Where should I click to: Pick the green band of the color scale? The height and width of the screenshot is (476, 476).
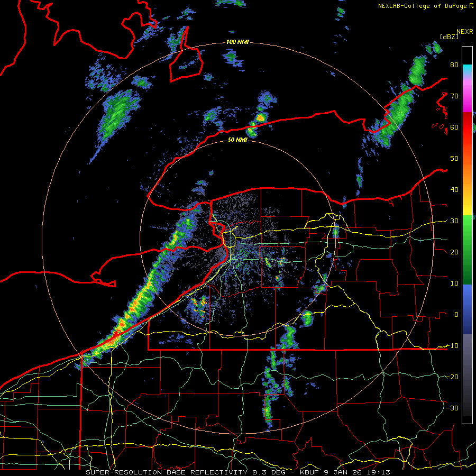coord(467,249)
